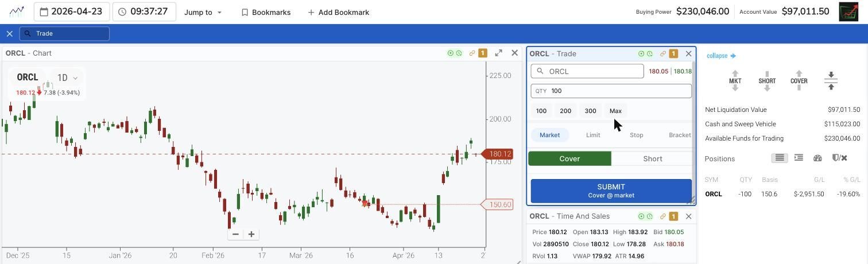Screen dimensions: 868x264
Task: Click the clock sync icon in Time And Sales header
Action: [x=649, y=216]
